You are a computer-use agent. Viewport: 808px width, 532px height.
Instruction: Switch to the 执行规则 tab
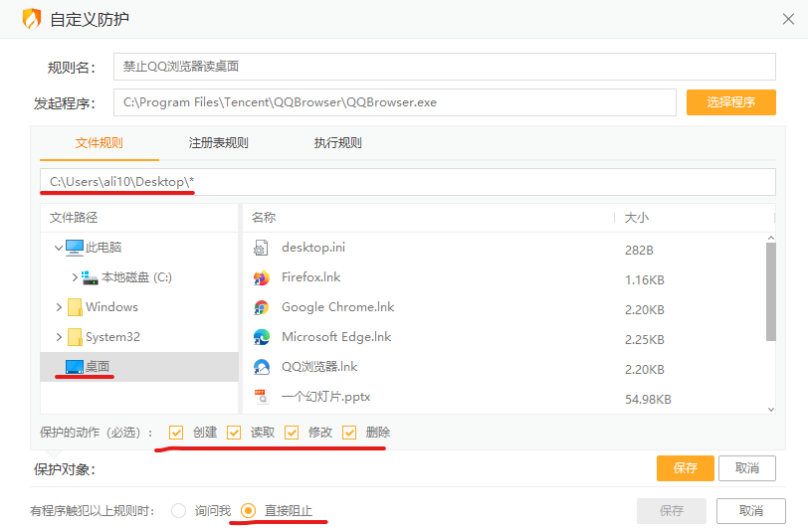338,143
